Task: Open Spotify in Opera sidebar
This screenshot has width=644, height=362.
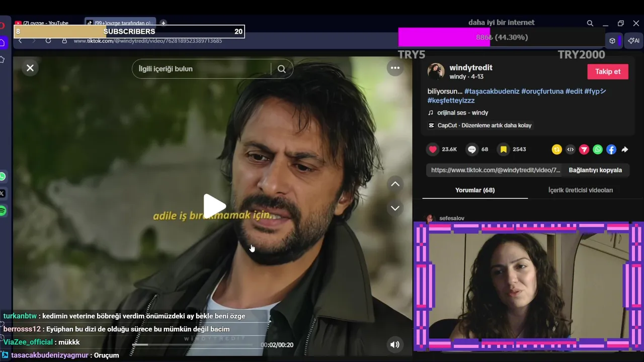Action: pyautogui.click(x=3, y=211)
